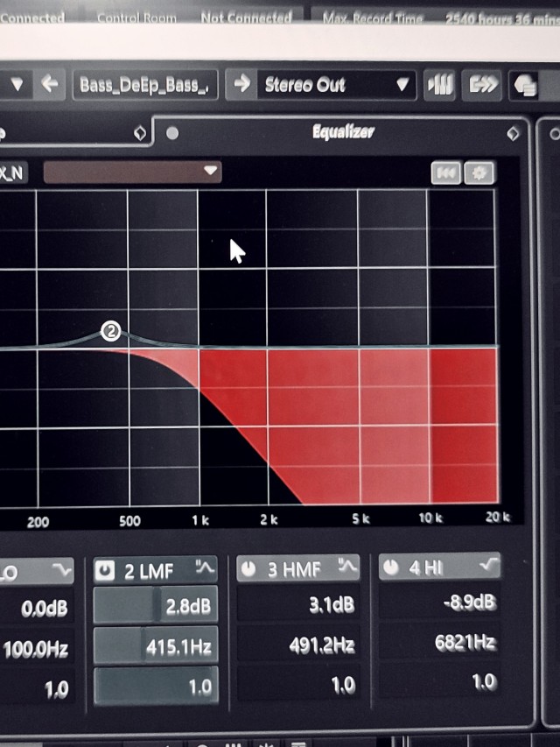Select the Bass_DeEp_Bass track name field
Viewport: 560px width, 747px height.
(x=145, y=85)
